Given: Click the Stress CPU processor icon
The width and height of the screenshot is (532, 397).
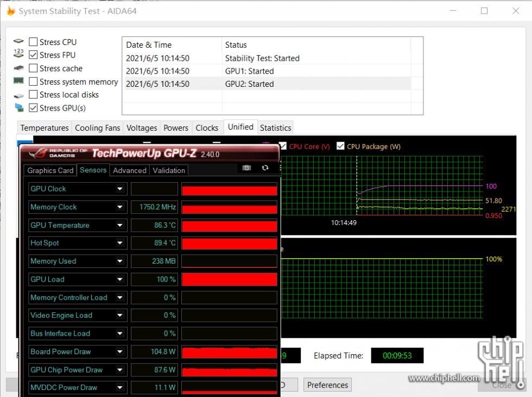Looking at the screenshot, I should tap(18, 41).
